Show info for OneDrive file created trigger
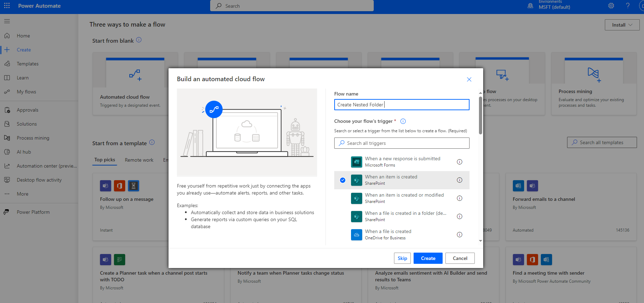 459,235
